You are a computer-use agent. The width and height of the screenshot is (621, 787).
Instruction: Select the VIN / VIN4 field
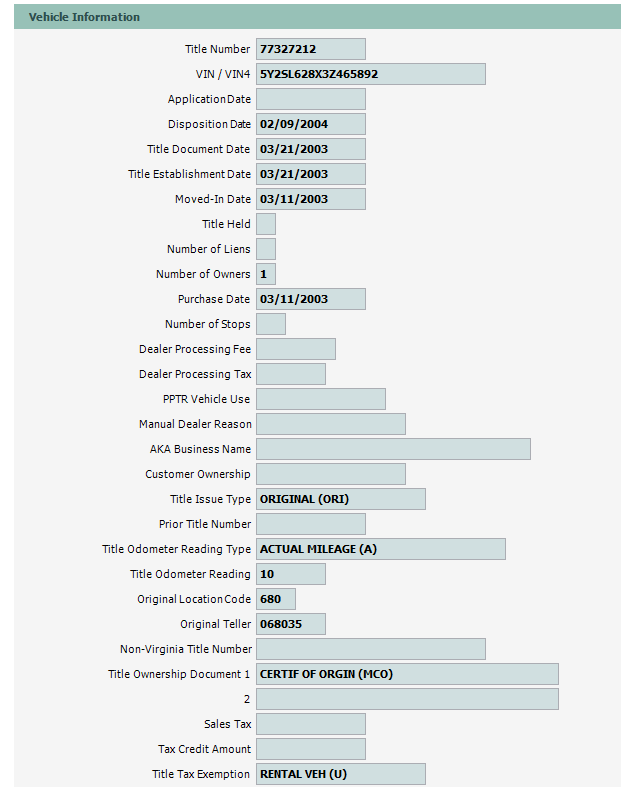pyautogui.click(x=370, y=74)
